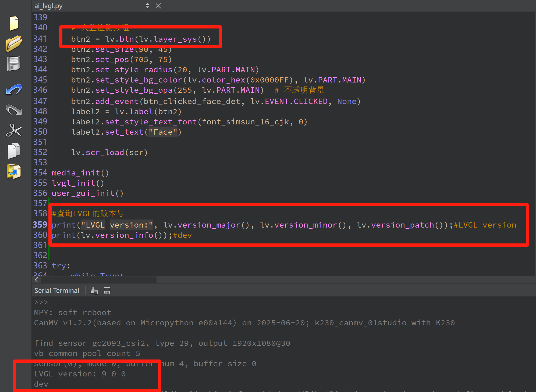The image size is (536, 392).
Task: Save Serial Terminal output to a file
Action: click(107, 290)
